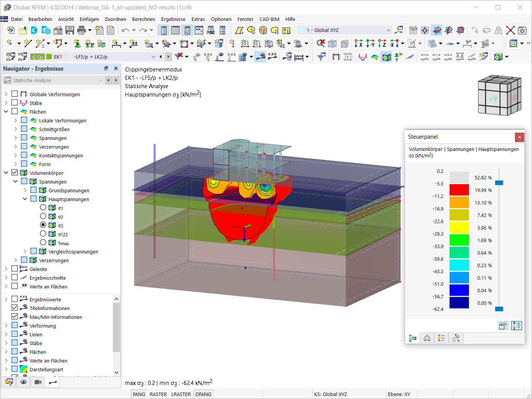532x399 pixels.
Task: Open the Optionen menu
Action: coord(221,19)
